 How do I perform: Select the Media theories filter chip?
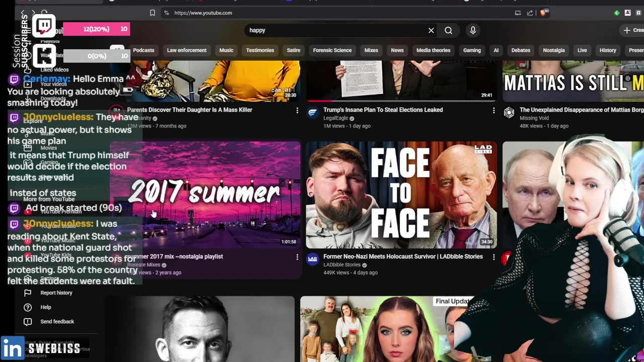tap(433, 50)
